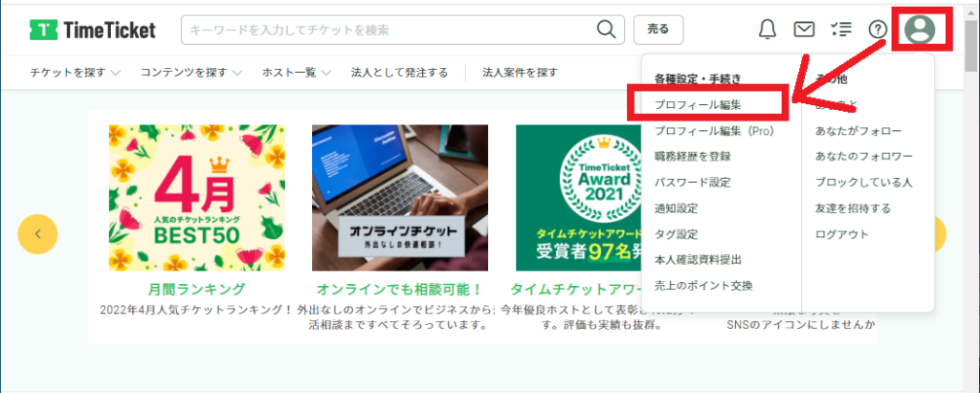
Task: Select プロフィール編集 from the menu
Action: [698, 103]
